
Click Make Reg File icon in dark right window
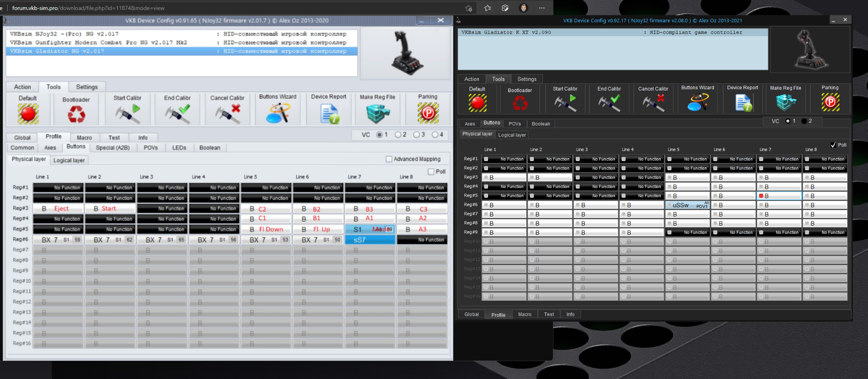point(786,102)
